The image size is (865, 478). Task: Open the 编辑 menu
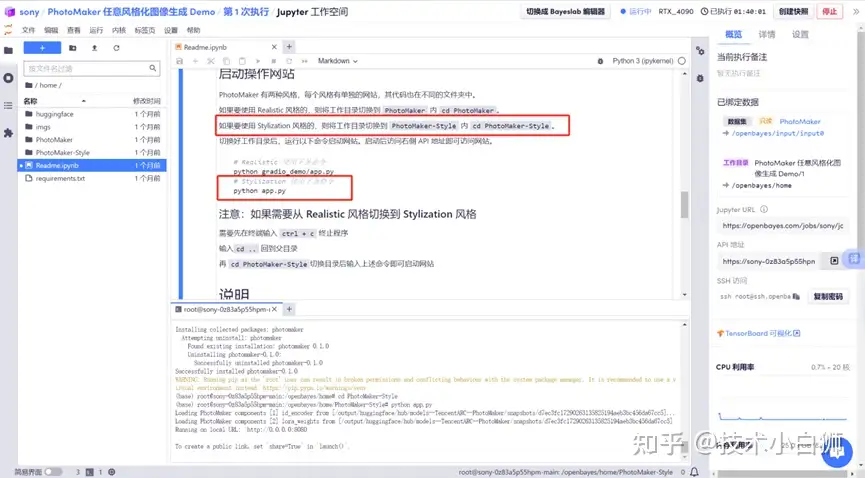[51, 30]
